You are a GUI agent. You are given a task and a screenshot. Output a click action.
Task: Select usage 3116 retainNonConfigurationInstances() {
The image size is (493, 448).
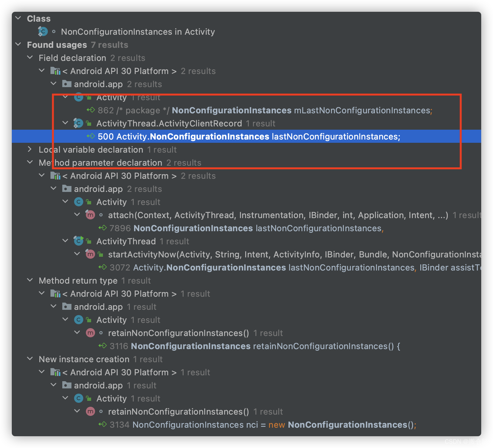pos(246,346)
